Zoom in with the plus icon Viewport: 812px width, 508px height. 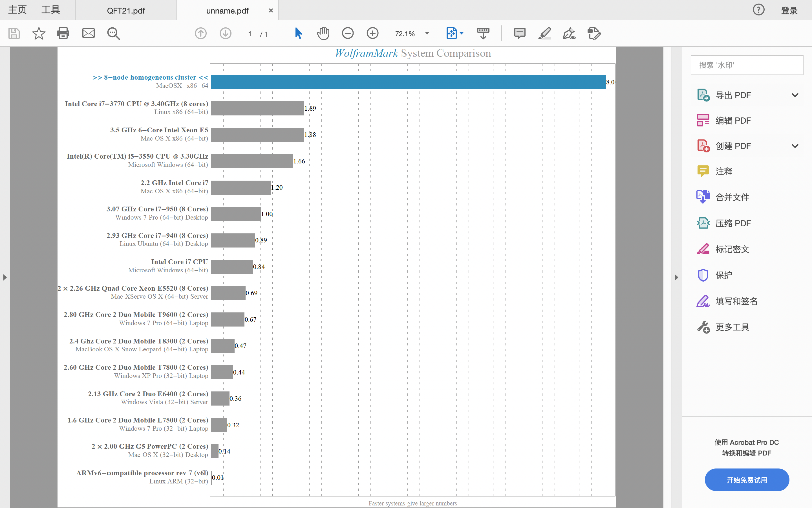pyautogui.click(x=372, y=33)
